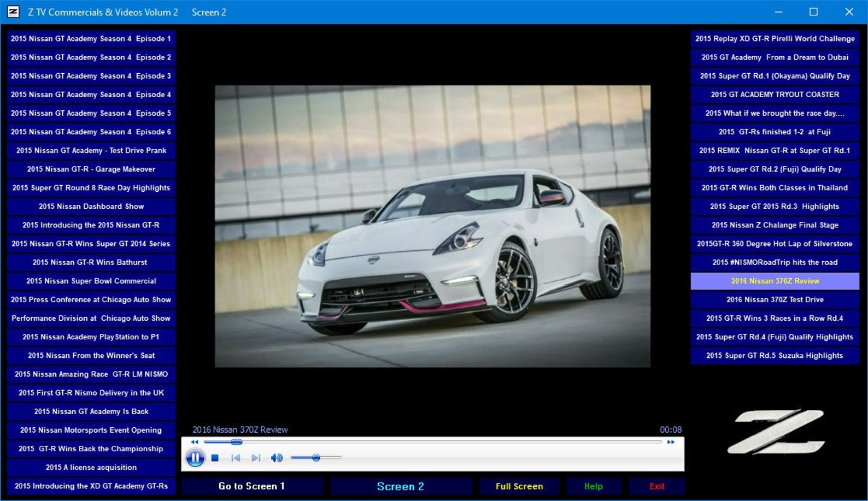Open What if we brought the race day
This screenshot has height=501, width=868.
click(x=775, y=113)
